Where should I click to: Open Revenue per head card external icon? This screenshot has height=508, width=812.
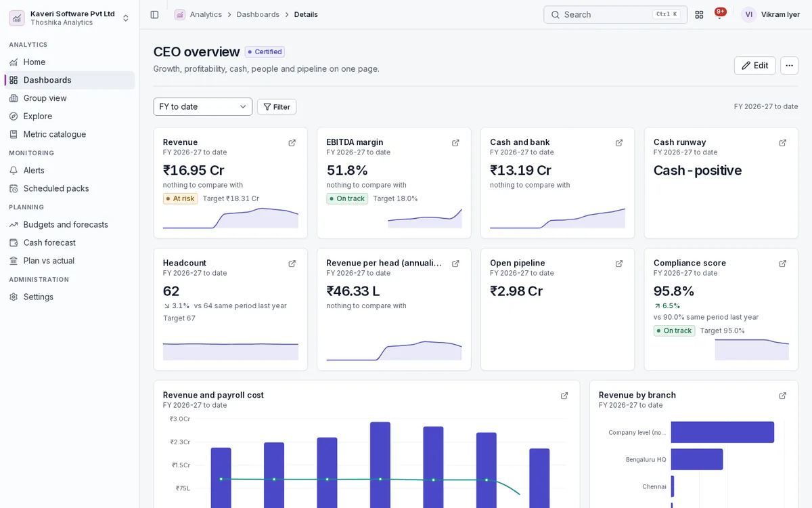click(x=455, y=263)
